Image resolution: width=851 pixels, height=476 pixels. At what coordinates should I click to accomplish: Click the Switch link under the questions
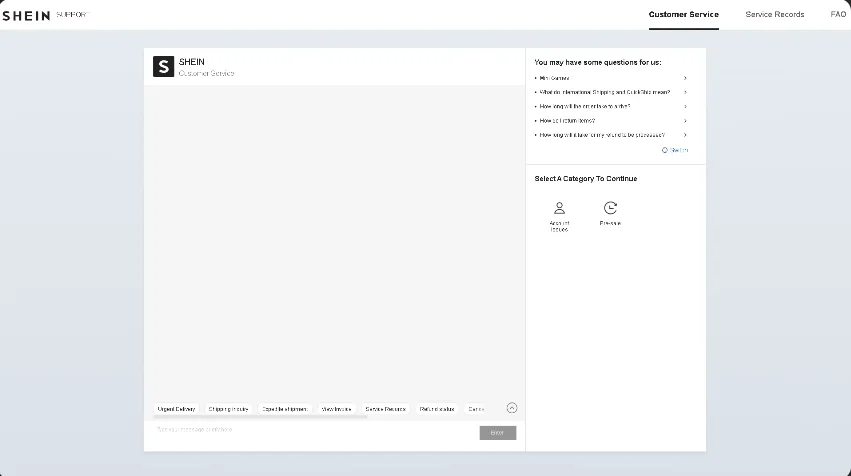[679, 150]
